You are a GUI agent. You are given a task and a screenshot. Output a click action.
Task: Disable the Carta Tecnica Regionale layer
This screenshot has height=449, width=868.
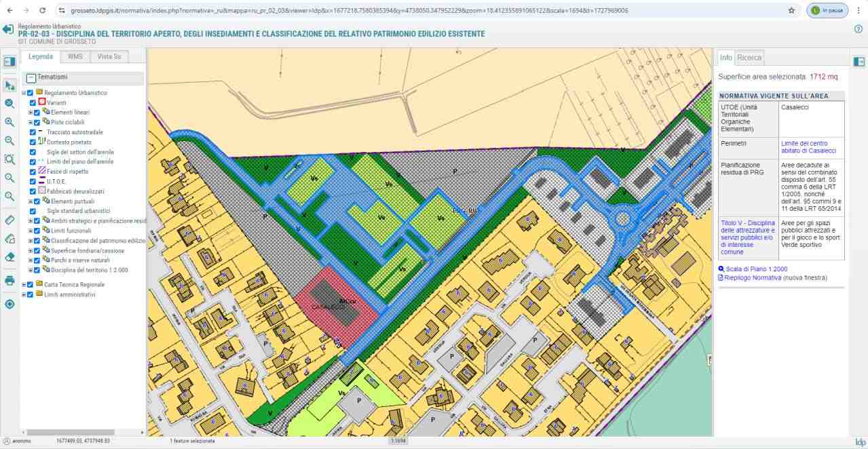click(x=30, y=285)
